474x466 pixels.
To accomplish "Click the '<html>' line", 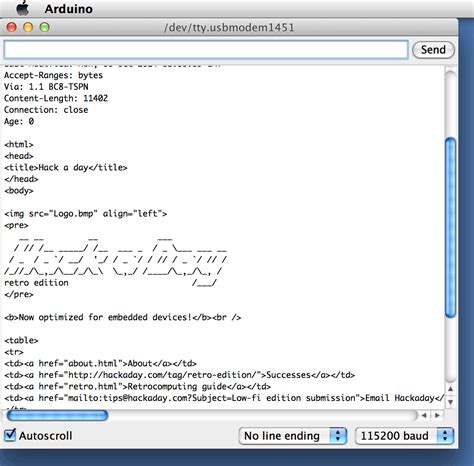I will click(19, 145).
